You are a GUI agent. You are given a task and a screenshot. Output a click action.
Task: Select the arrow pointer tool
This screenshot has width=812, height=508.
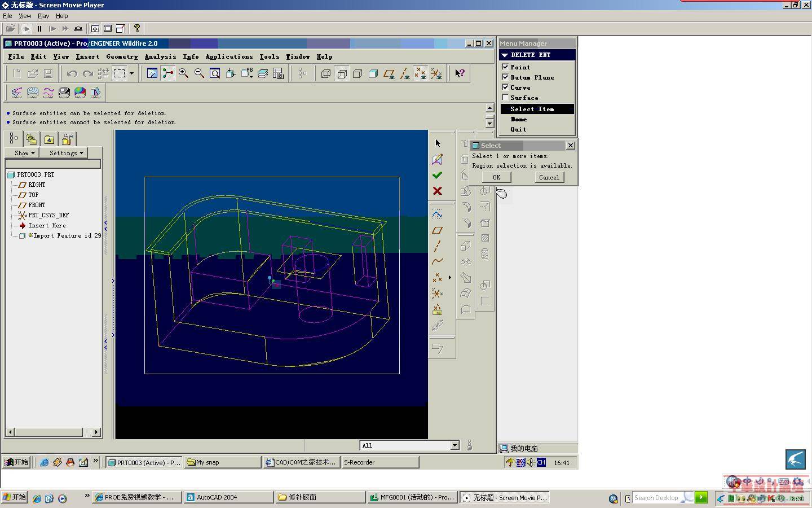point(438,143)
